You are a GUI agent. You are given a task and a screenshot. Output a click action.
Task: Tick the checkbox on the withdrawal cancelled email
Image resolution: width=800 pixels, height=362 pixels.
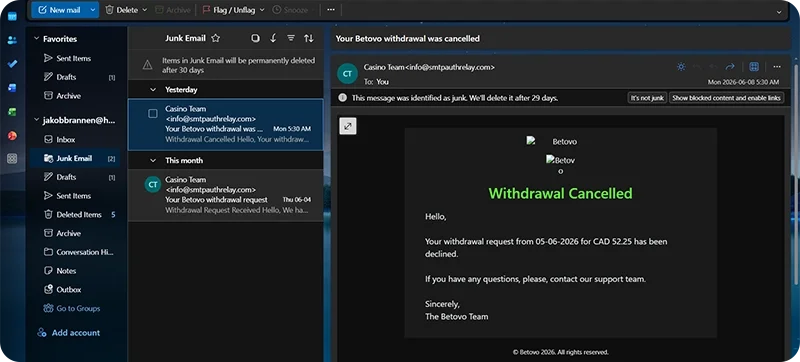153,114
